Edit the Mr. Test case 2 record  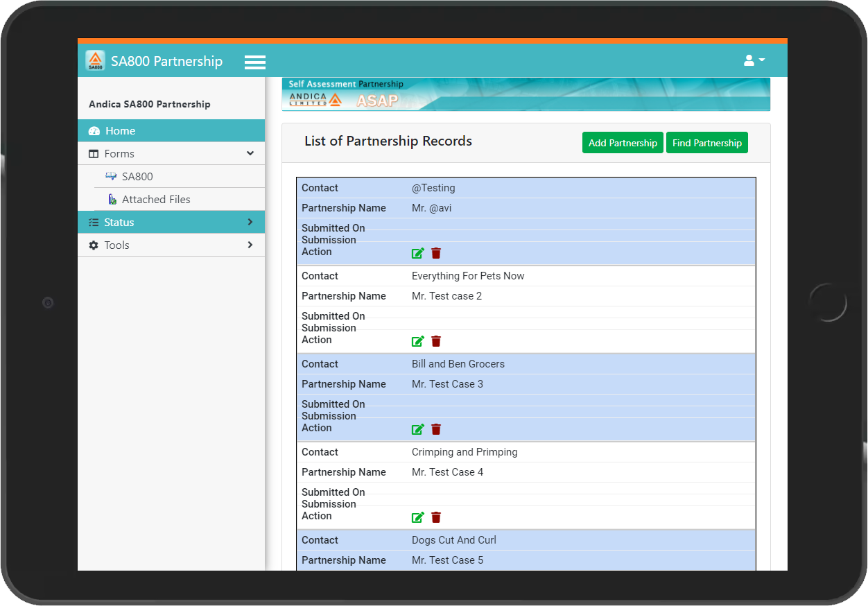417,341
